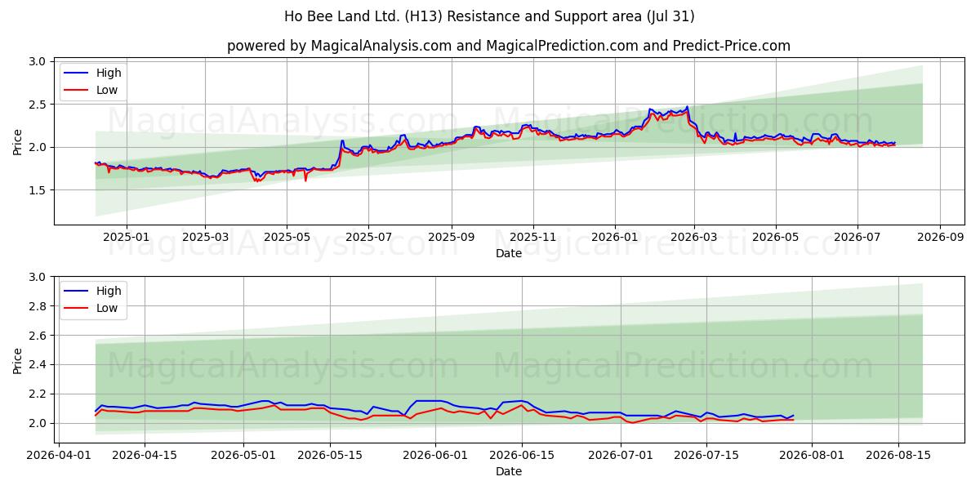
Task: Click the '2026-08-15' x-axis label
Action: coord(898,456)
